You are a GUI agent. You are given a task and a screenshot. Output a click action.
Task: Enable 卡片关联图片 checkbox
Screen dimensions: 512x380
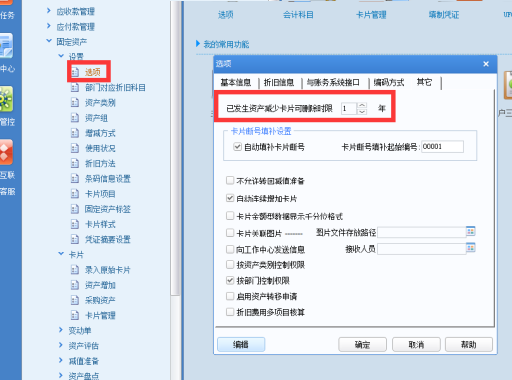[230, 233]
